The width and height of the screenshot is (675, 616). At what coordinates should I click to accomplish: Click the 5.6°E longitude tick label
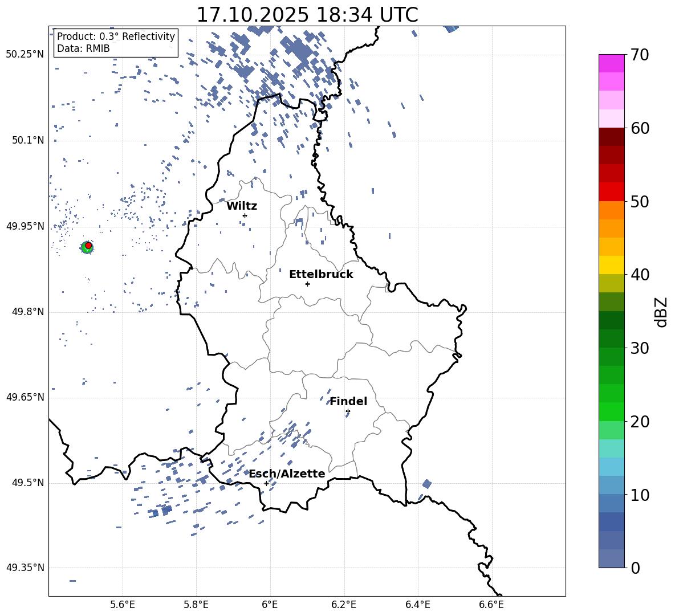123,605
